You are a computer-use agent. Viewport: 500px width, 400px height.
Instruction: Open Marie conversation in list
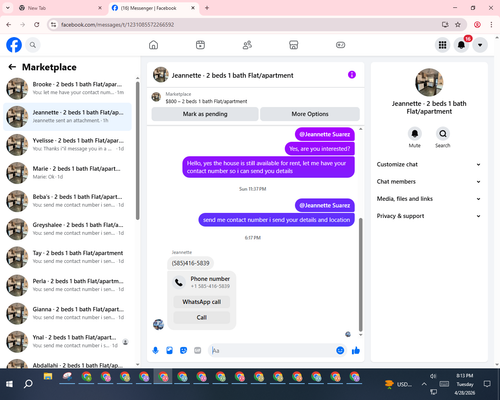(x=67, y=173)
